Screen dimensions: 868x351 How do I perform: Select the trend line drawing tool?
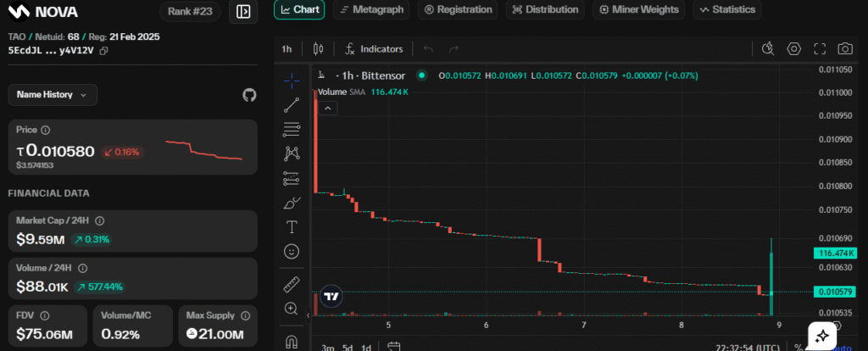tap(292, 105)
